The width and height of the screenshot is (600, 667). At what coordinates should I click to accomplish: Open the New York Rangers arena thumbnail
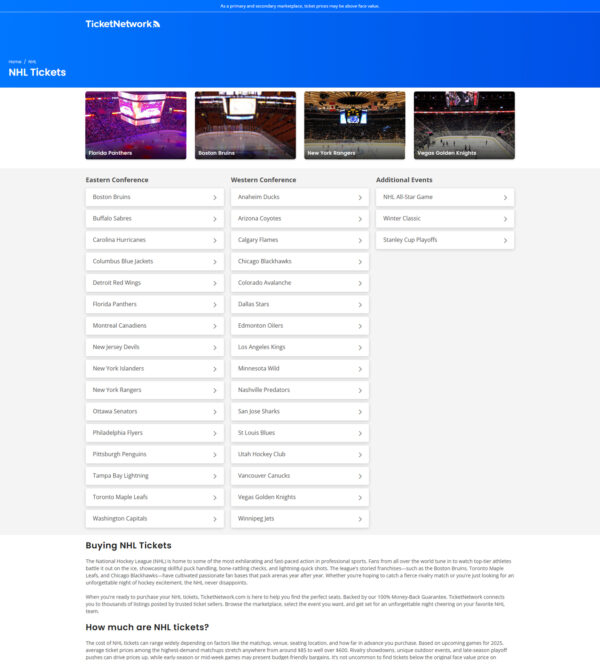(x=354, y=125)
